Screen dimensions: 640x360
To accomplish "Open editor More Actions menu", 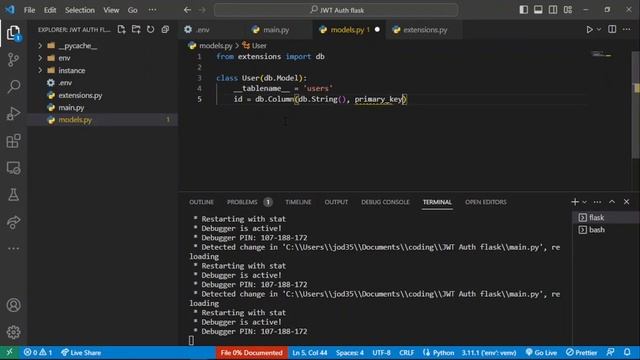I will point(627,29).
